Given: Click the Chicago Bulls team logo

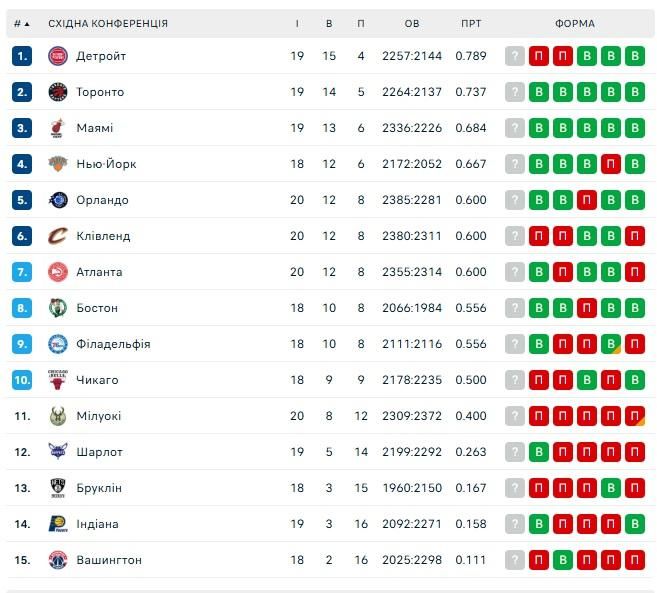Looking at the screenshot, I should point(57,380).
